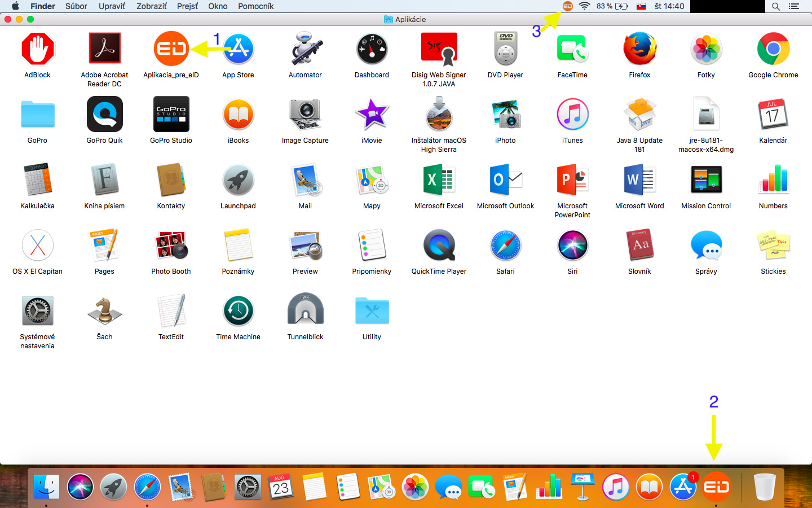Select Siri in the Aplikácie folder window
Image resolution: width=812 pixels, height=508 pixels.
[x=572, y=246]
